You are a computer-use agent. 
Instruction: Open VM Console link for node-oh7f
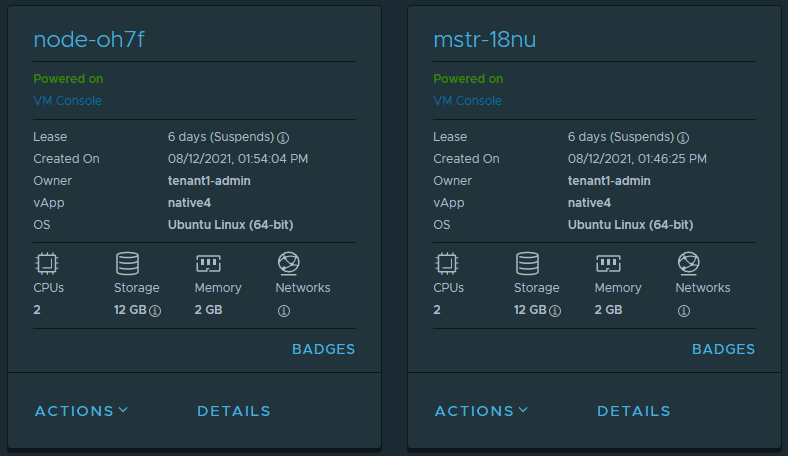point(67,101)
